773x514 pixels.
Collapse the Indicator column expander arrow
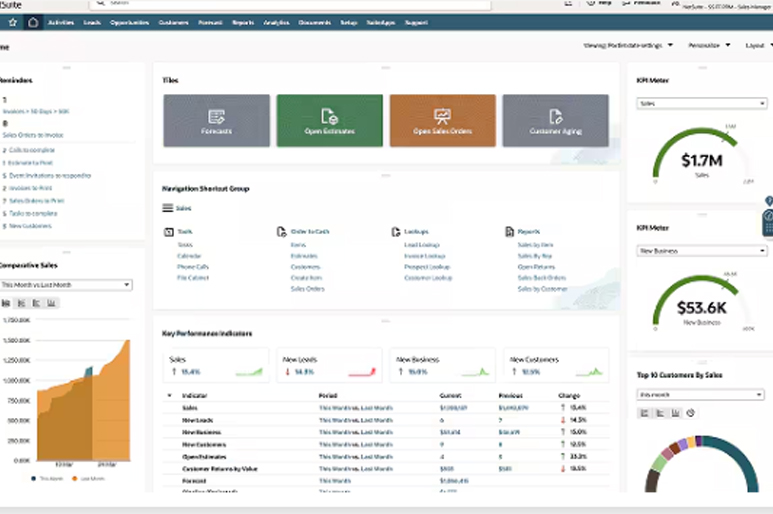click(x=169, y=396)
